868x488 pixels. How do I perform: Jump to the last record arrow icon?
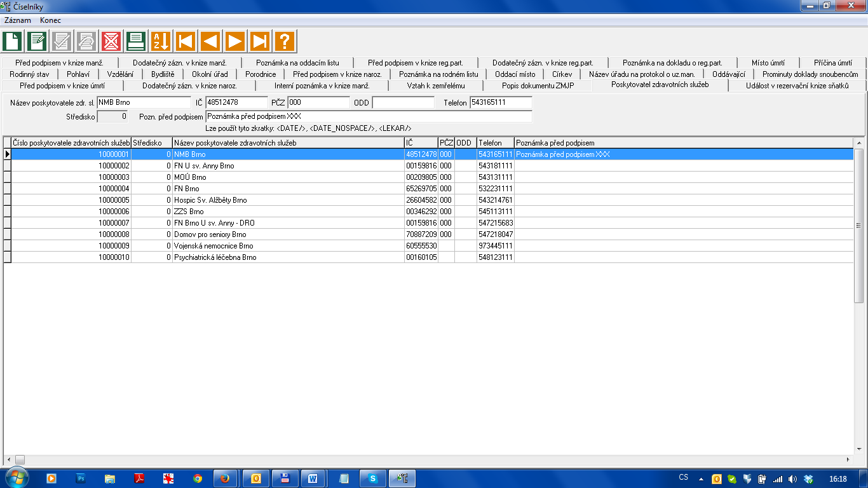[260, 41]
